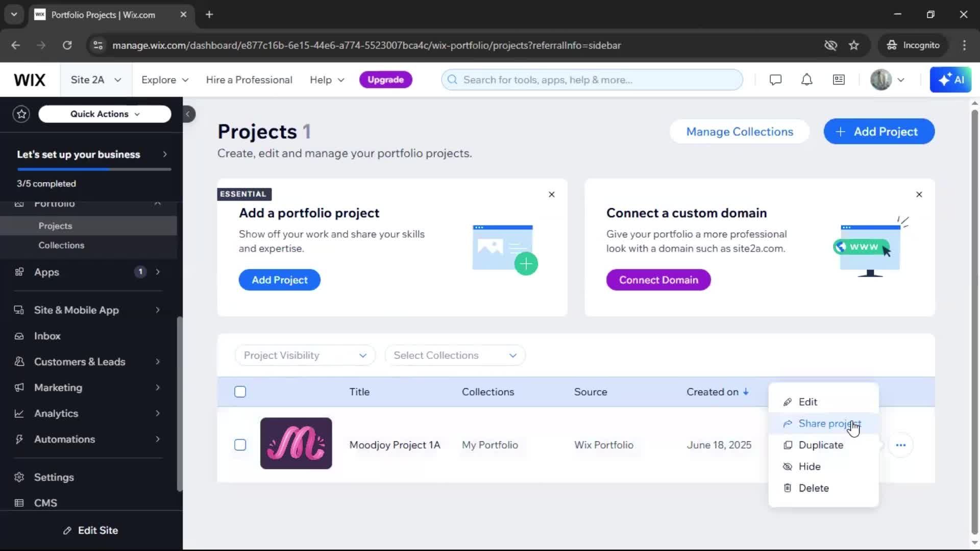Bookmark this page with star icon
980x551 pixels.
[854, 45]
